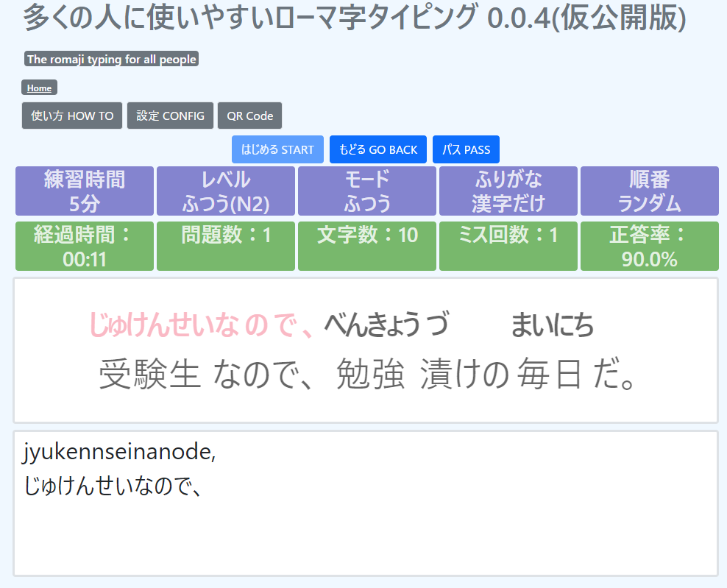727x588 pixels.
Task: Open the 順番 ランダム selector
Action: pyautogui.click(x=649, y=191)
